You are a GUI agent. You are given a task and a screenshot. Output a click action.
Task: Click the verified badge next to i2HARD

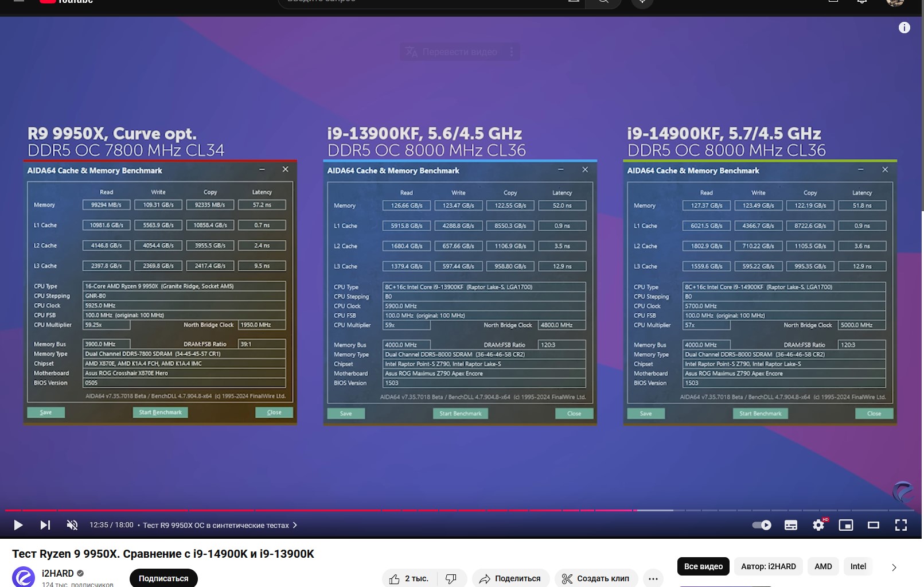[x=81, y=573]
